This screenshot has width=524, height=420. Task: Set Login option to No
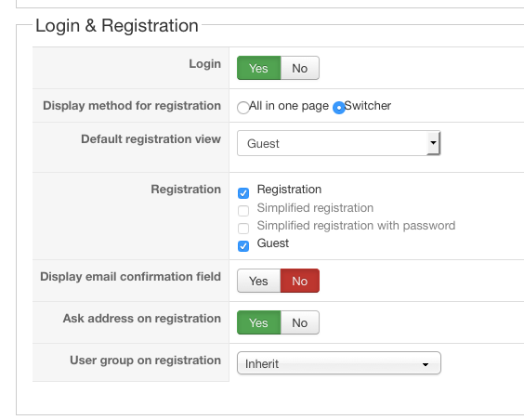(x=300, y=68)
